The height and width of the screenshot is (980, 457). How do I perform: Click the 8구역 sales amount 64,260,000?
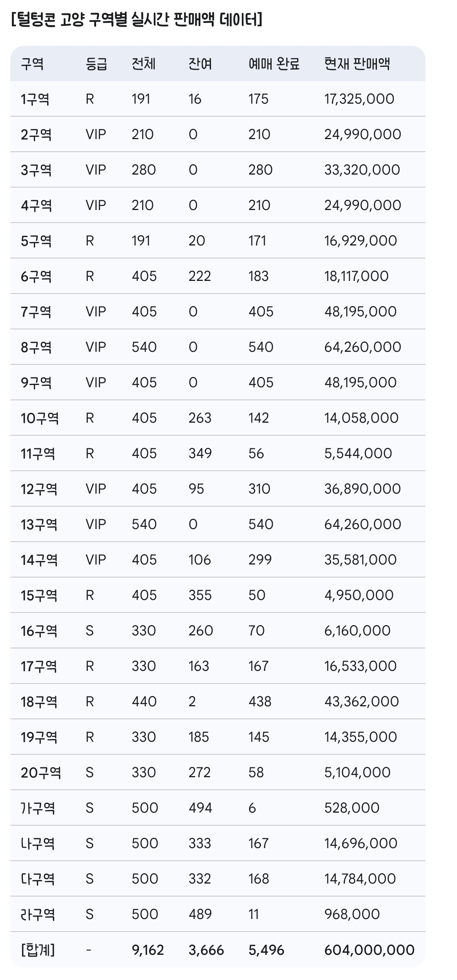click(x=362, y=347)
